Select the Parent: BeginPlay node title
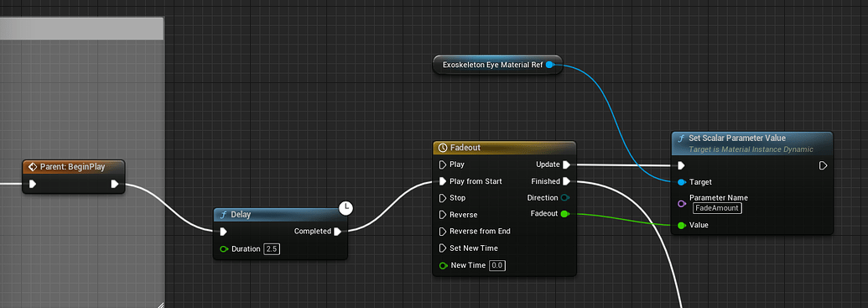The image size is (868, 308). pyautogui.click(x=72, y=167)
